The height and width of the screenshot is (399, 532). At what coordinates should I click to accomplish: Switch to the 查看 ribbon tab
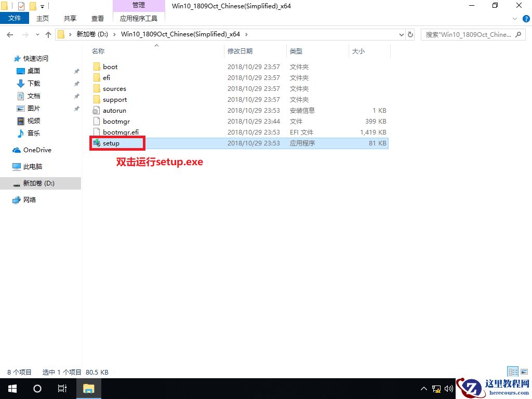[97, 18]
